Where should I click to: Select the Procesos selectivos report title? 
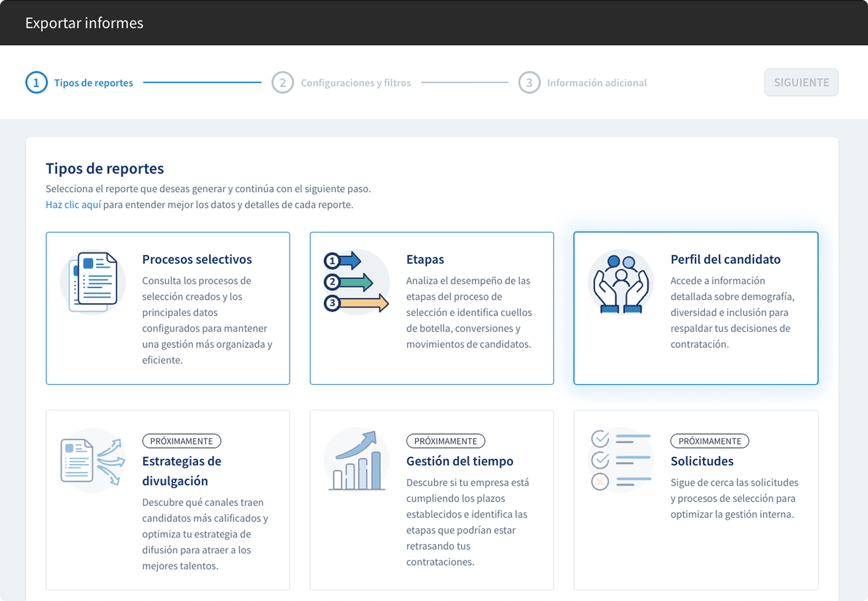tap(197, 259)
